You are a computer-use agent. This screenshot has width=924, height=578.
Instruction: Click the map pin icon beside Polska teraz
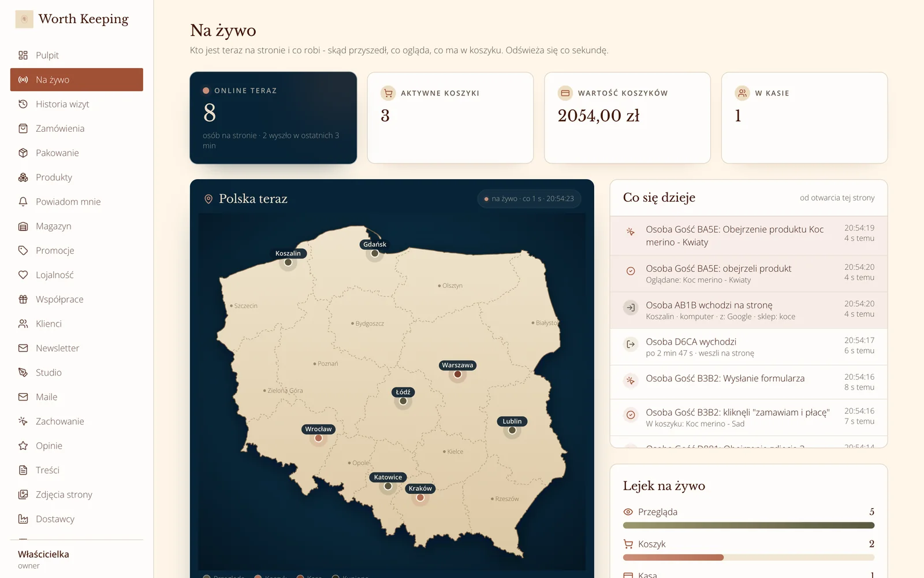pyautogui.click(x=208, y=199)
